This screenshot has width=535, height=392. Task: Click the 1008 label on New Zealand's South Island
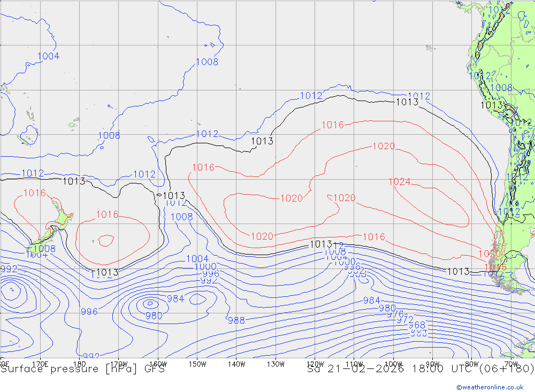coord(44,249)
